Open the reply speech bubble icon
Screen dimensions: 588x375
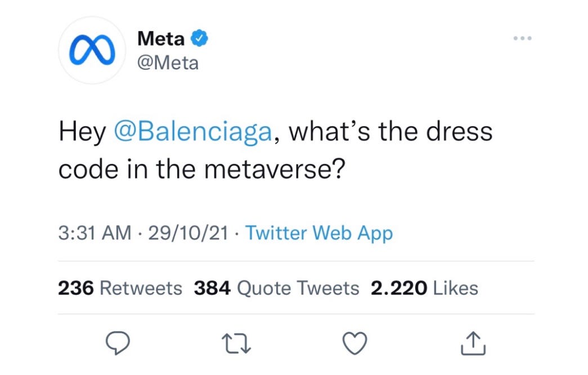(x=118, y=343)
